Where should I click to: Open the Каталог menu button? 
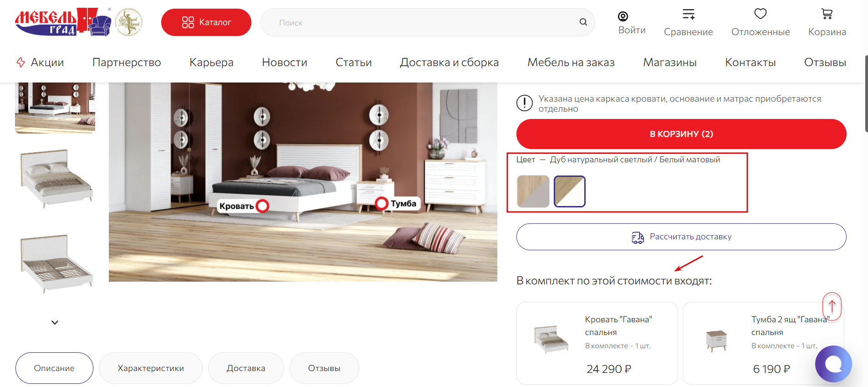206,22
